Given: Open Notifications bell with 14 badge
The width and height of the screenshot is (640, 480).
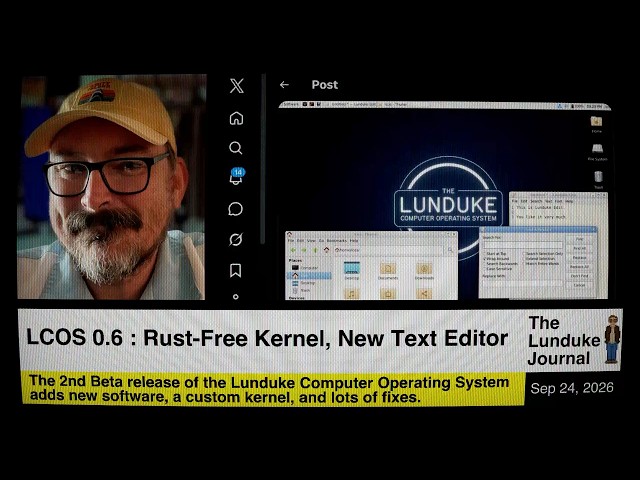Looking at the screenshot, I should (x=236, y=177).
